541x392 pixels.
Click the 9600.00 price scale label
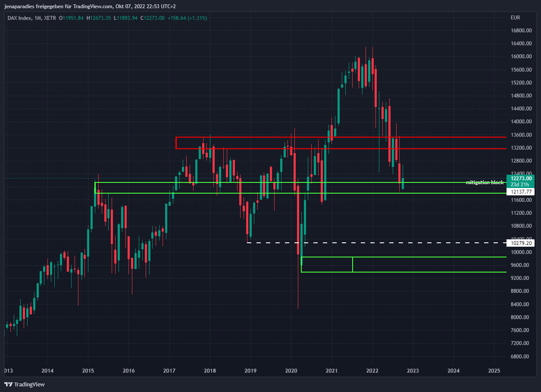(520, 265)
